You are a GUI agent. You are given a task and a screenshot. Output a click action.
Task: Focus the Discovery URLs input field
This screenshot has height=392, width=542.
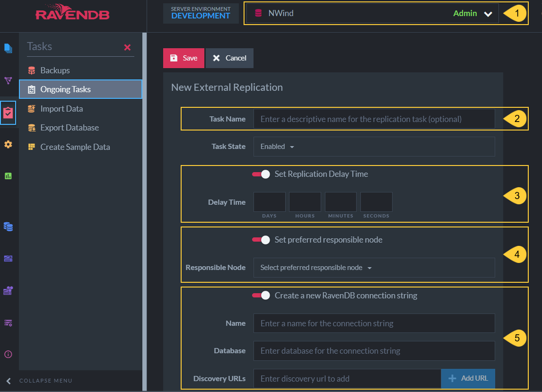pos(347,378)
